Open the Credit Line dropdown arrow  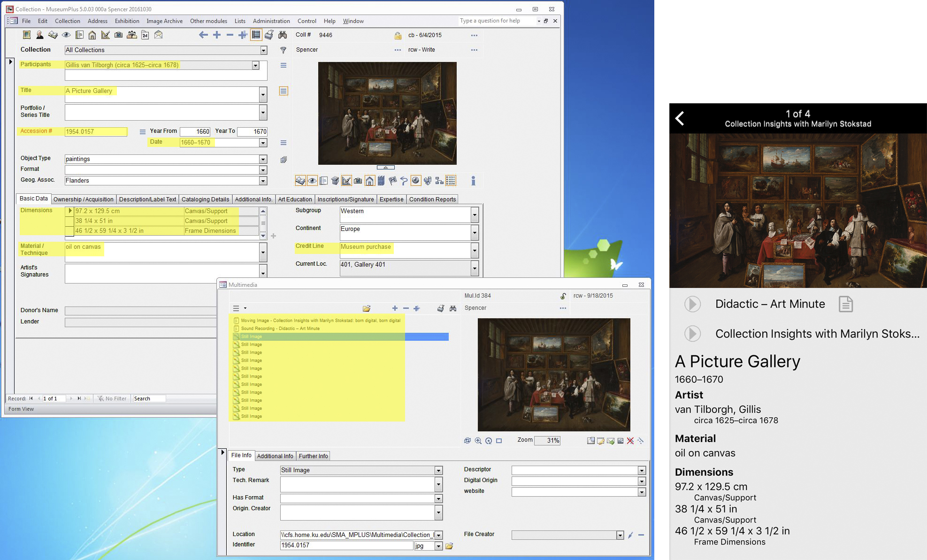pyautogui.click(x=475, y=251)
